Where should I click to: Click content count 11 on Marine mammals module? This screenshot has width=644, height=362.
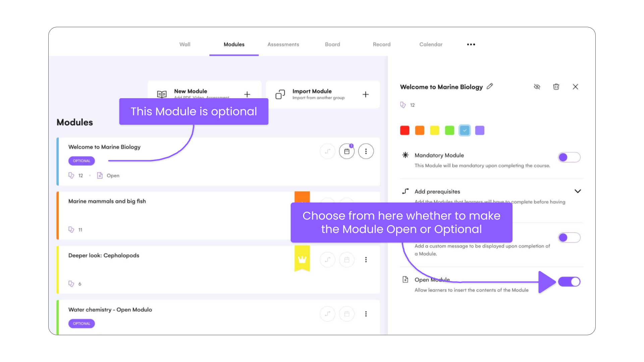click(80, 230)
